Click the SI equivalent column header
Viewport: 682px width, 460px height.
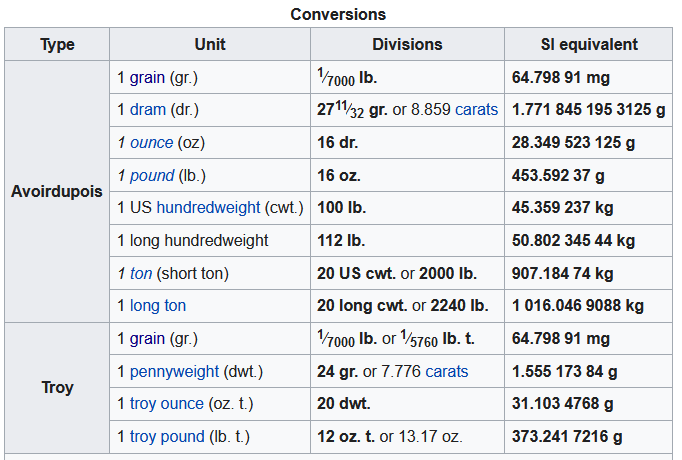pos(589,44)
